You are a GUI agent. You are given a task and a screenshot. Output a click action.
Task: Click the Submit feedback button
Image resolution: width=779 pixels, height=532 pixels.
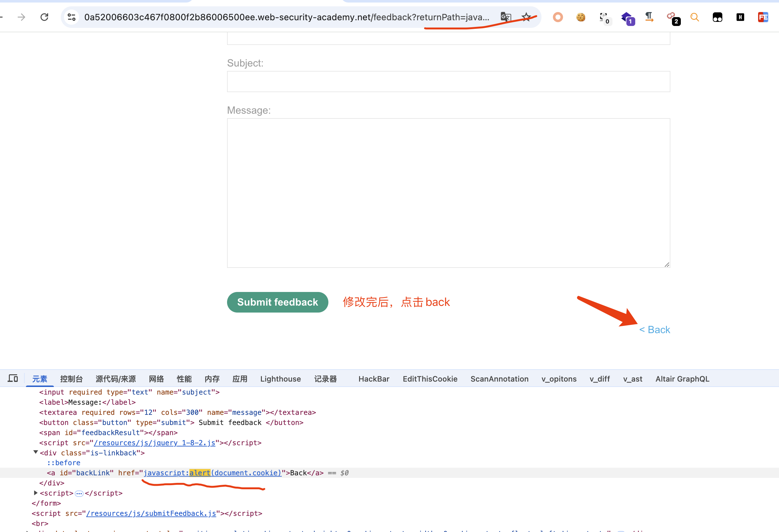coord(277,302)
